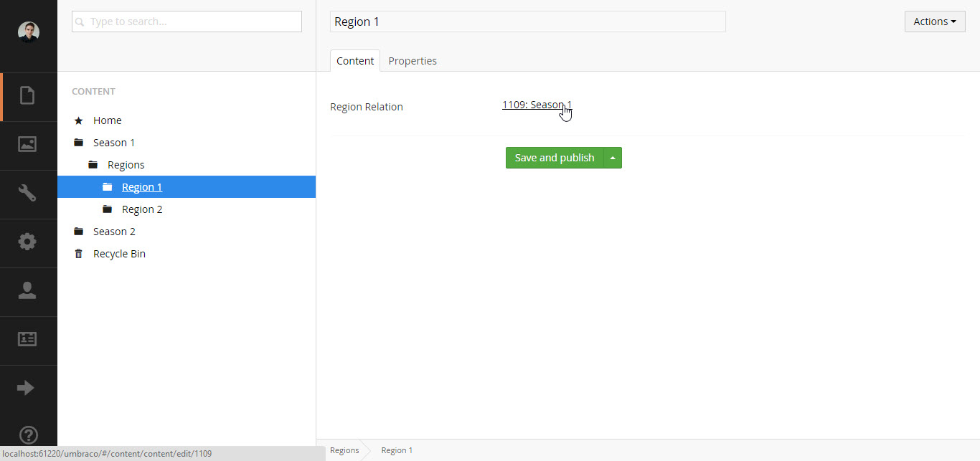Open the Developer gear section
The height and width of the screenshot is (461, 980).
tap(28, 242)
